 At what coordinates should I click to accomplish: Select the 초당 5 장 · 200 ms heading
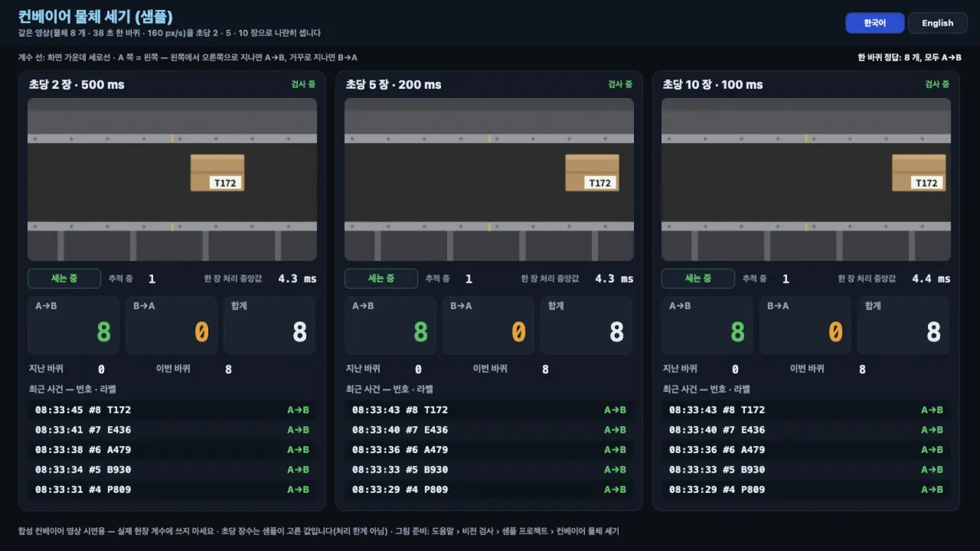coord(394,84)
